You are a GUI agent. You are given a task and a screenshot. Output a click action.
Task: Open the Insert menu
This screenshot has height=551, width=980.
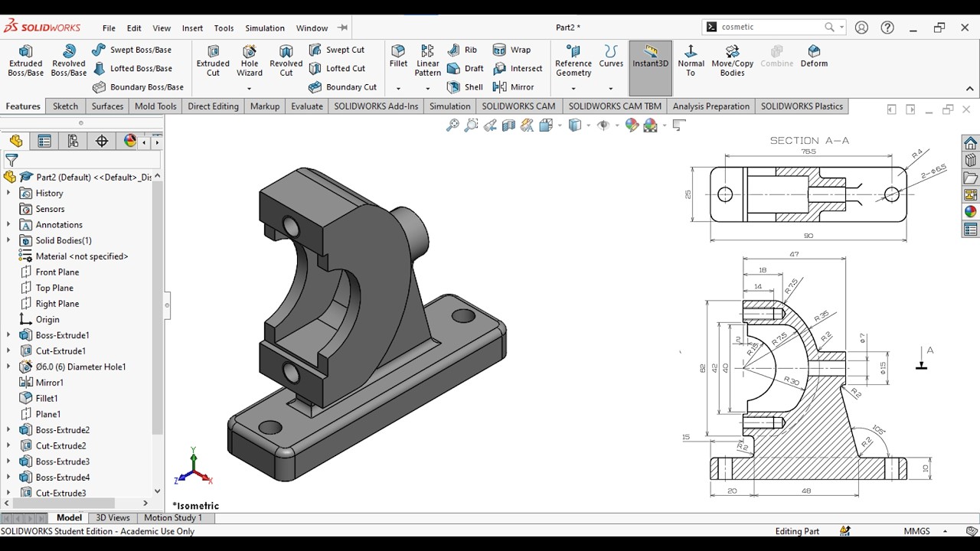(x=192, y=28)
